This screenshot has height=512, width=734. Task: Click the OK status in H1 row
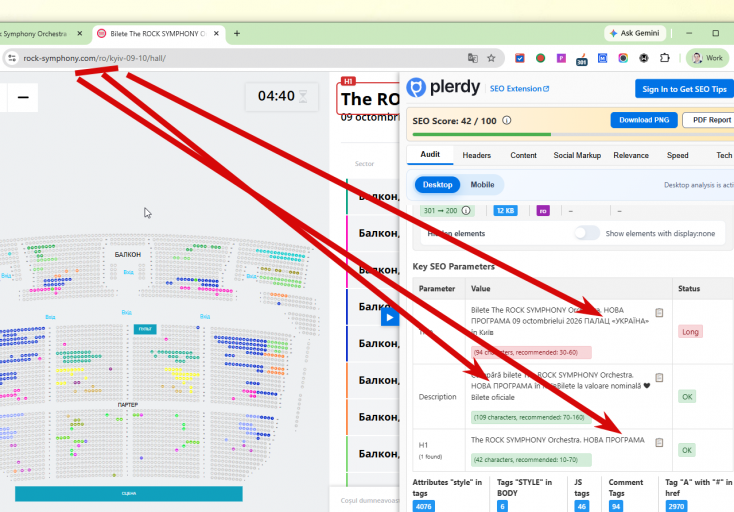point(687,450)
